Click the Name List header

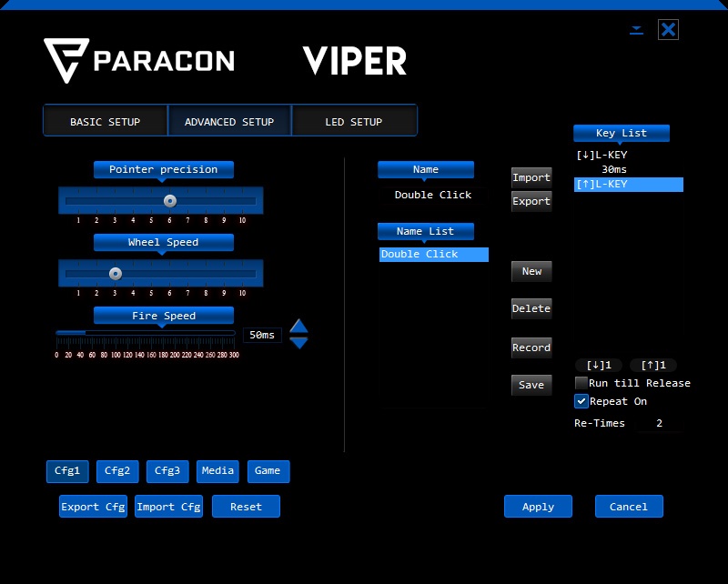(x=426, y=232)
